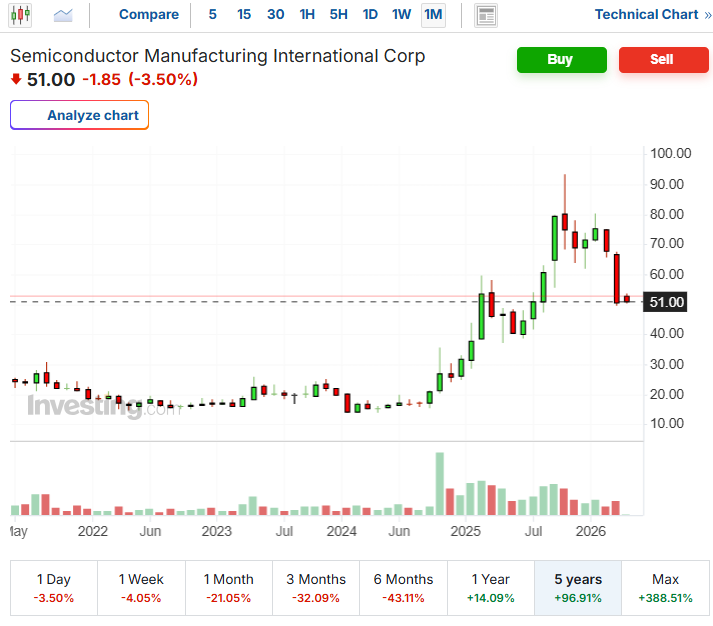Choose the 1 Month performance range
This screenshot has width=713, height=626.
coord(229,588)
